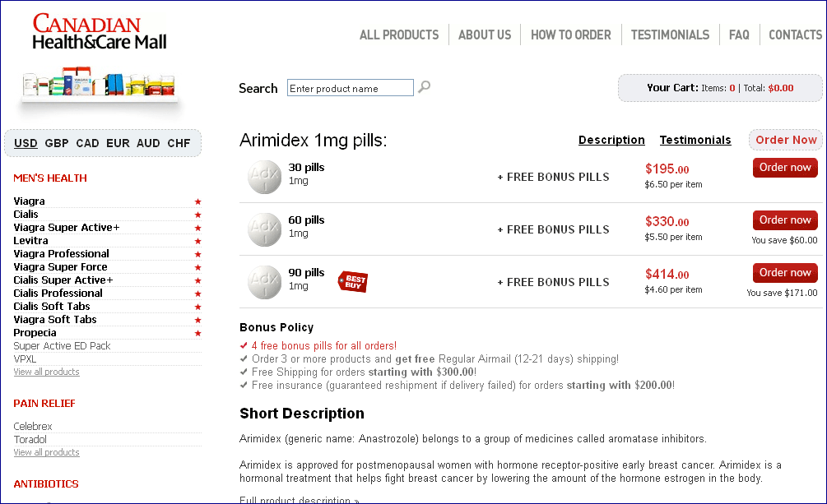Order the 60 pills package
The image size is (827, 504).
pos(785,220)
